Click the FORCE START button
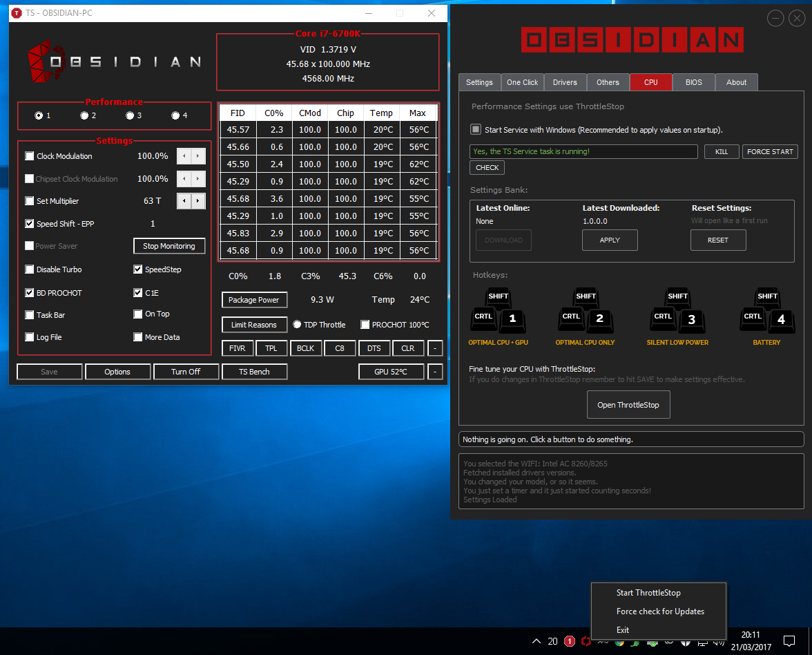 770,152
